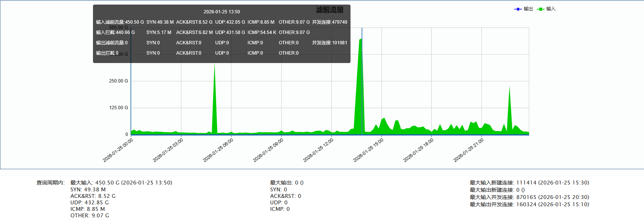This screenshot has width=644, height=220.
Task: Select the 2026-01-25 15:00 axis label
Action: point(368,150)
